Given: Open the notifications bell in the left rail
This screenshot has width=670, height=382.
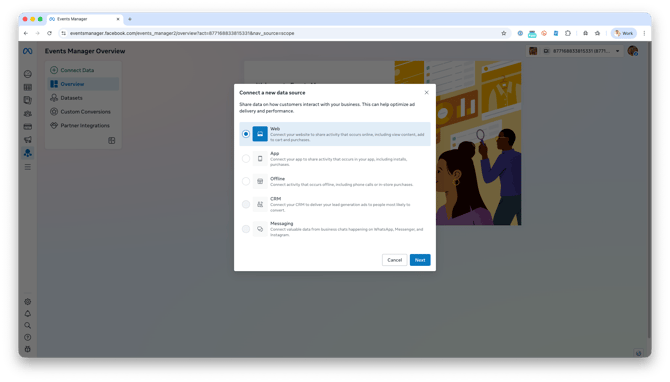Looking at the screenshot, I should 28,314.
